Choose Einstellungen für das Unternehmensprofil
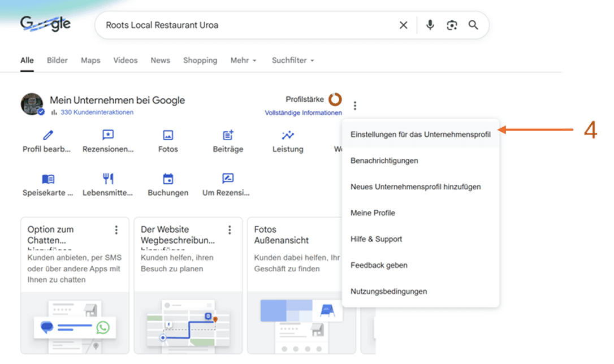This screenshot has width=614, height=364. coord(421,135)
